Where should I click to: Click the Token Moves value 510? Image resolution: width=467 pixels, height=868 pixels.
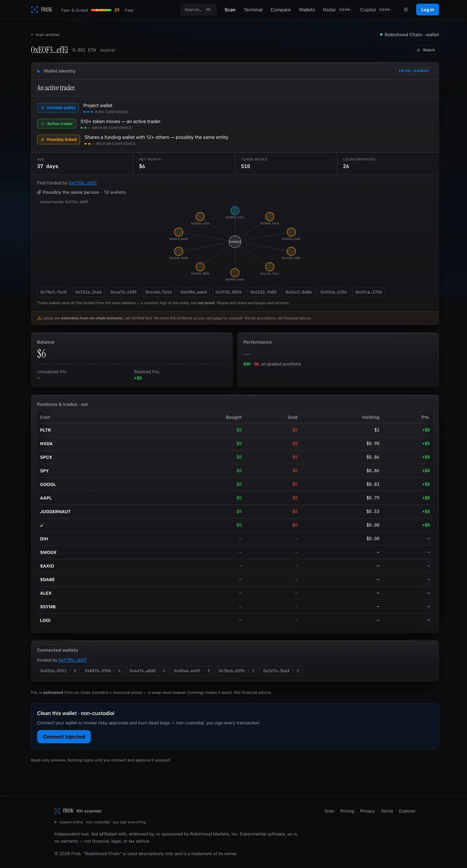coord(245,166)
